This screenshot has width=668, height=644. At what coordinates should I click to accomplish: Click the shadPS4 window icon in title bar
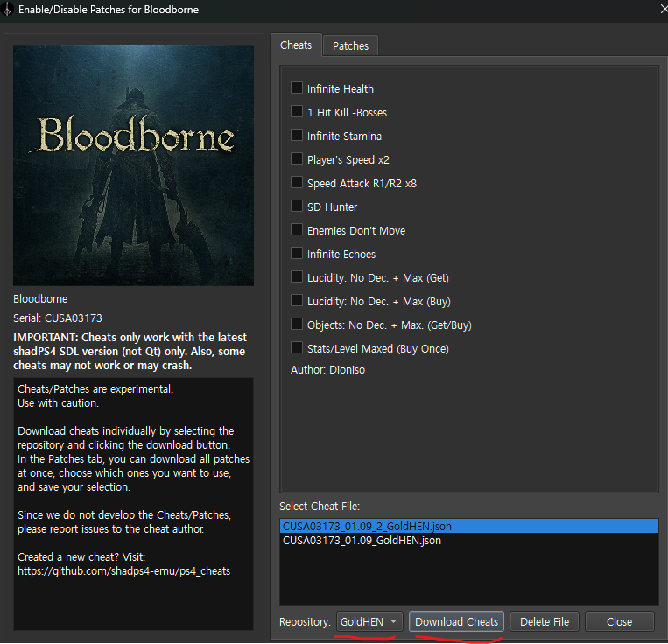(x=7, y=10)
